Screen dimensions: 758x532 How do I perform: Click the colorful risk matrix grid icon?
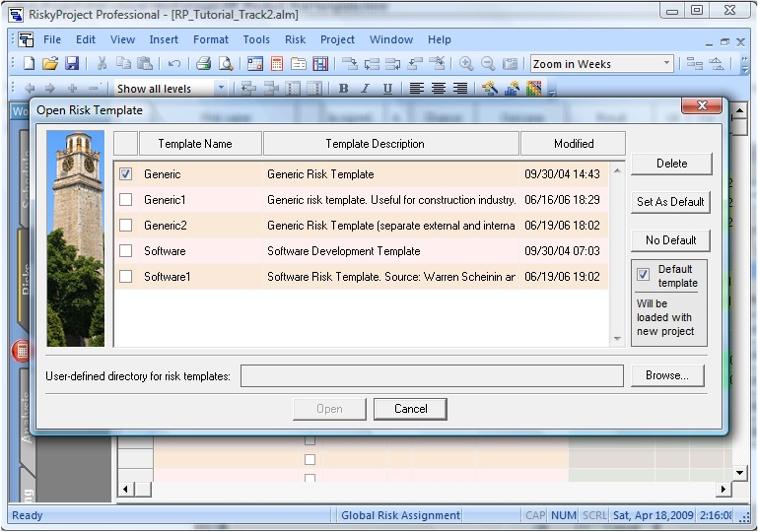(533, 89)
